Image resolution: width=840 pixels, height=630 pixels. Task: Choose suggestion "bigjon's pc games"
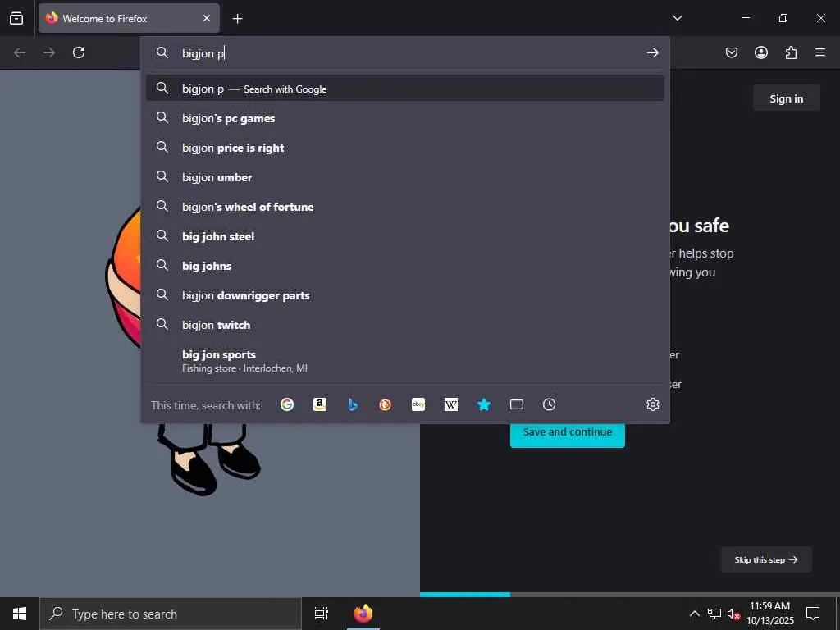(405, 118)
